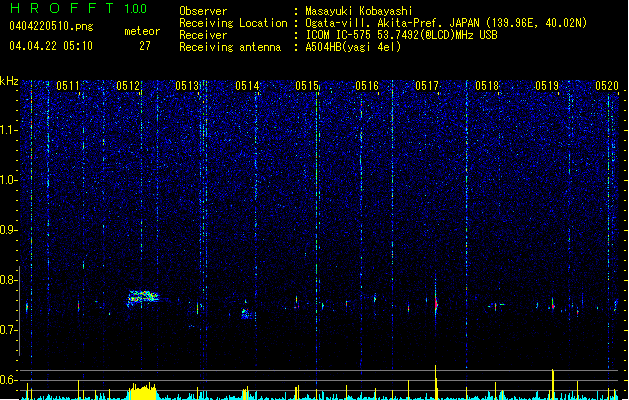Click the meteor count value 27
Image resolution: width=629 pixels, height=400 pixels.
click(145, 46)
